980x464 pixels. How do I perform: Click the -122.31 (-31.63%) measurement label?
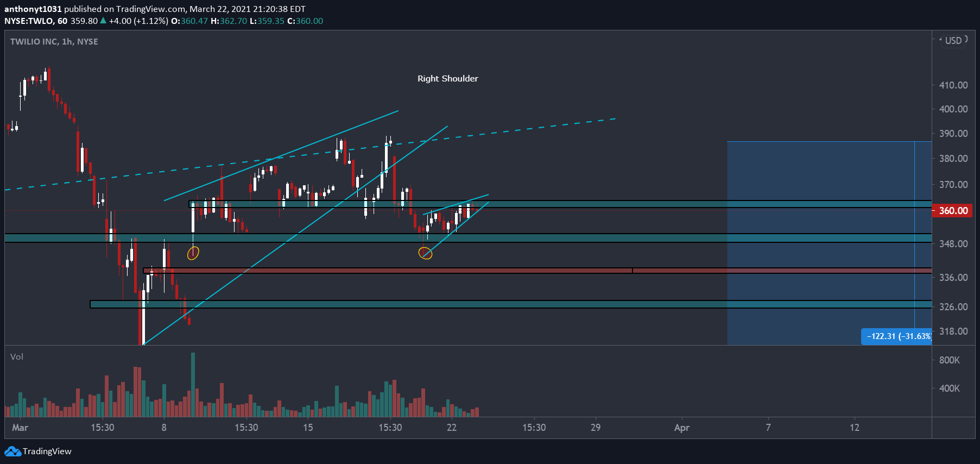click(x=896, y=336)
